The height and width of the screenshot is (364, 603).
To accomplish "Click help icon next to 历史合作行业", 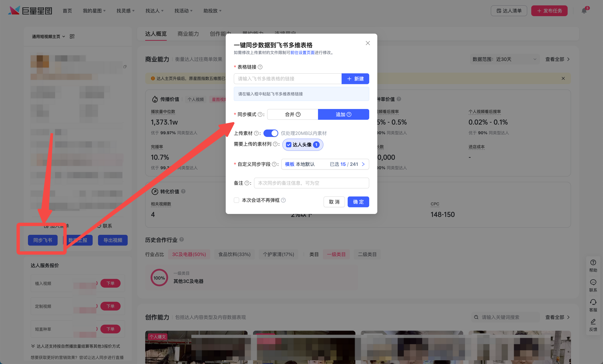I will 182,240.
